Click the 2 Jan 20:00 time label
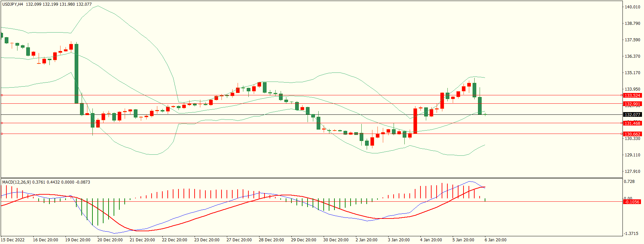 coord(366,240)
